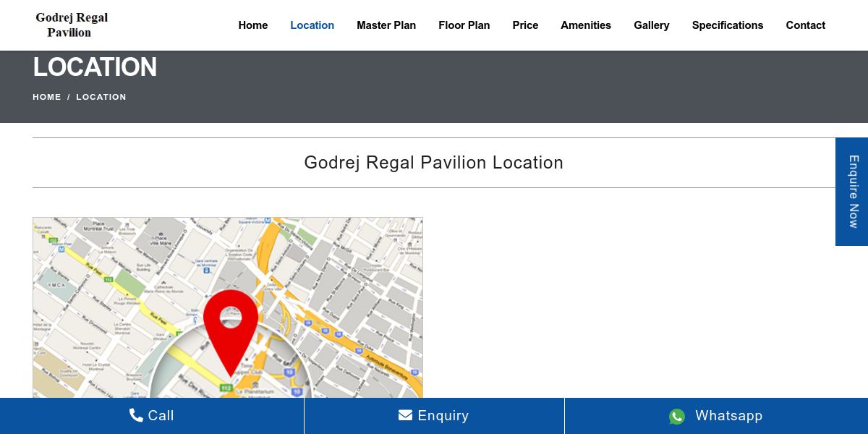Open the Enquire Now side tab
The image size is (868, 434).
pos(852,192)
